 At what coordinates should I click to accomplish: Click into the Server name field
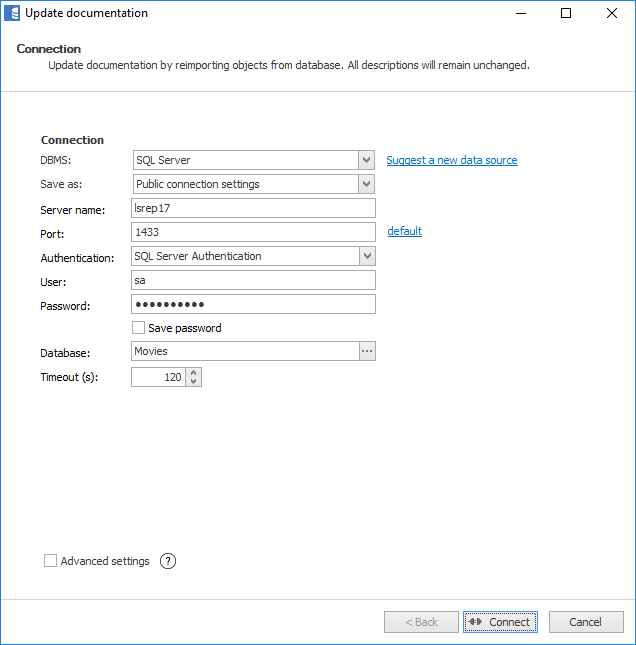[x=253, y=208]
